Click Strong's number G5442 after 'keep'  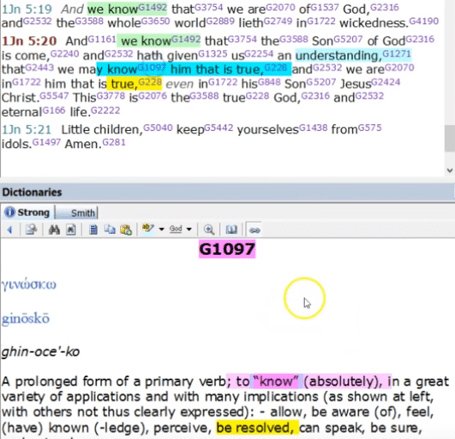[218, 128]
